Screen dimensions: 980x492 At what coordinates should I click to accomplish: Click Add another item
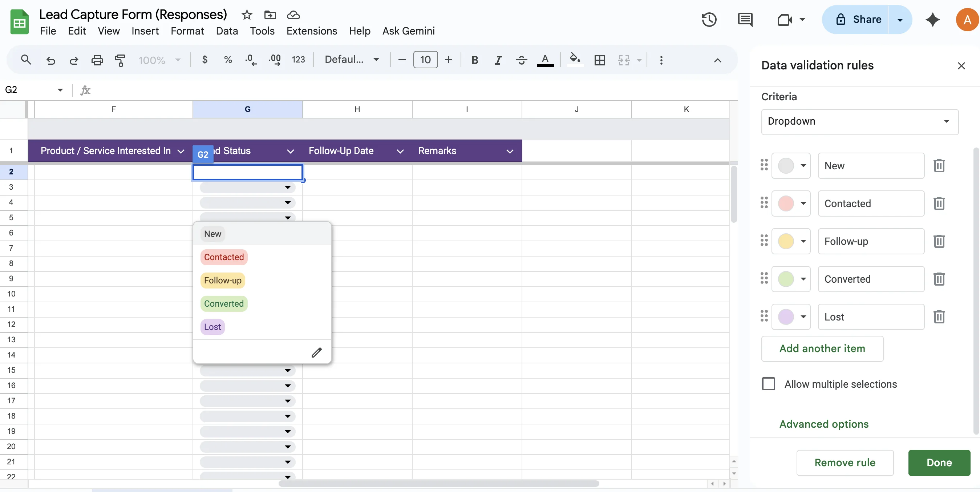click(x=822, y=348)
